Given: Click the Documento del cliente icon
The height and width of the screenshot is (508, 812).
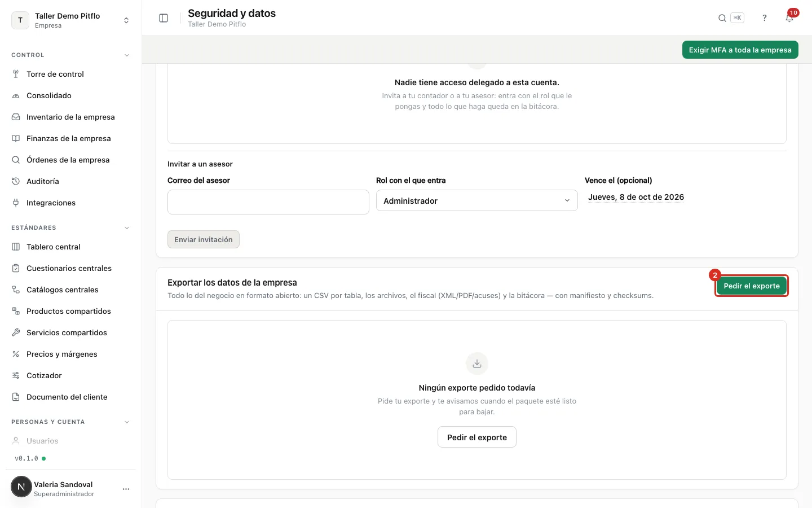Looking at the screenshot, I should [16, 397].
